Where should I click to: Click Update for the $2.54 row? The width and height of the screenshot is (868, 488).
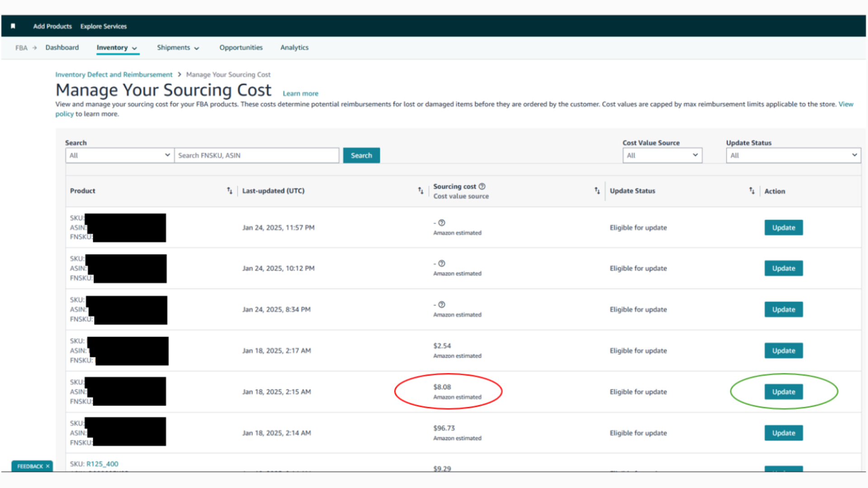(x=783, y=351)
